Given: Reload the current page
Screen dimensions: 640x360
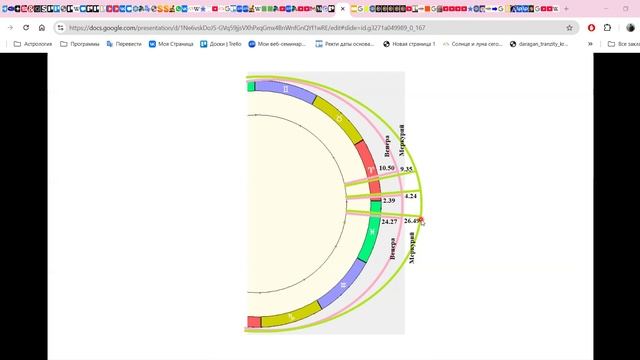Looking at the screenshot, I should (x=26, y=28).
